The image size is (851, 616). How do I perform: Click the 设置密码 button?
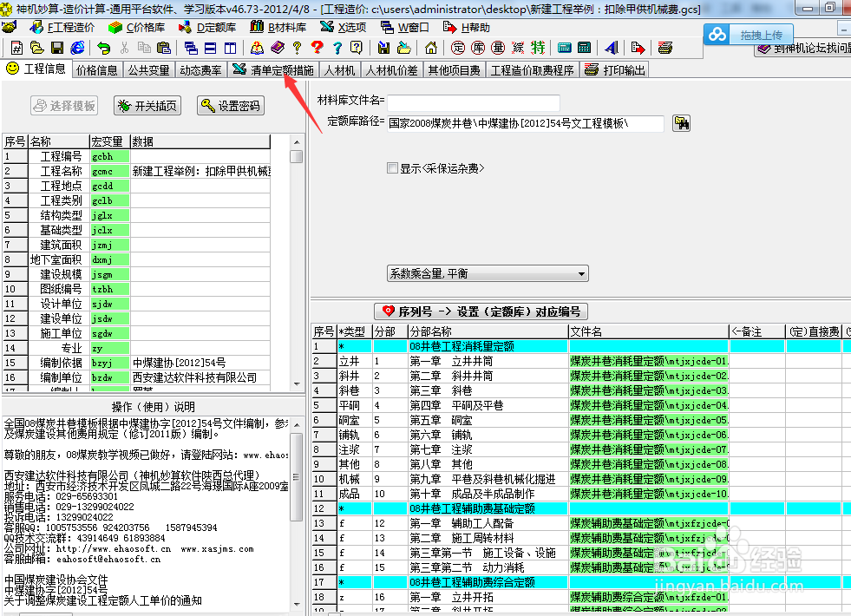tap(231, 106)
